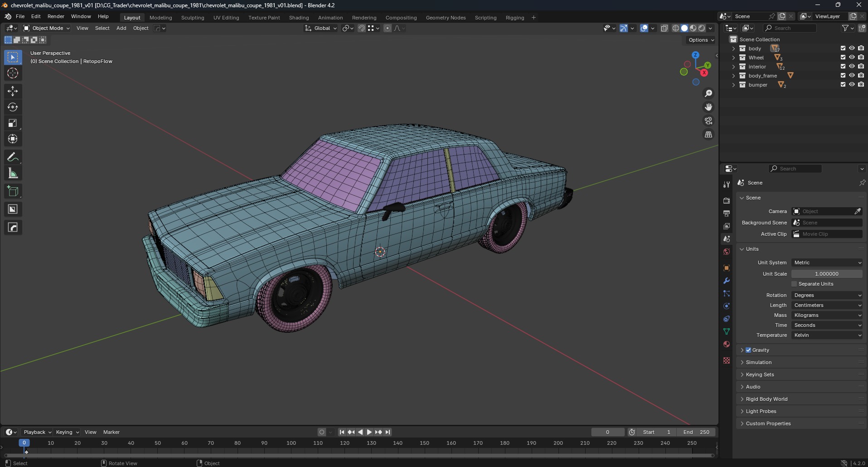Screen dimensions: 868x467
Task: Switch to wireframe viewport shading
Action: 675,28
